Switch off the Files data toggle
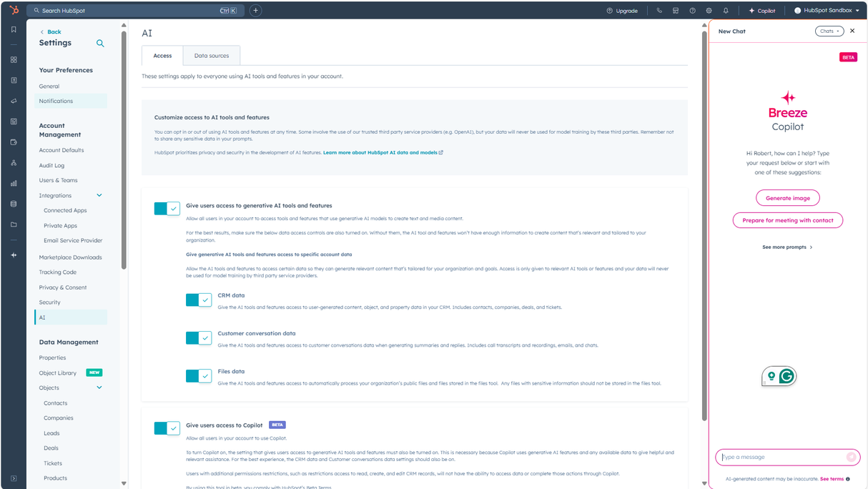 click(198, 375)
